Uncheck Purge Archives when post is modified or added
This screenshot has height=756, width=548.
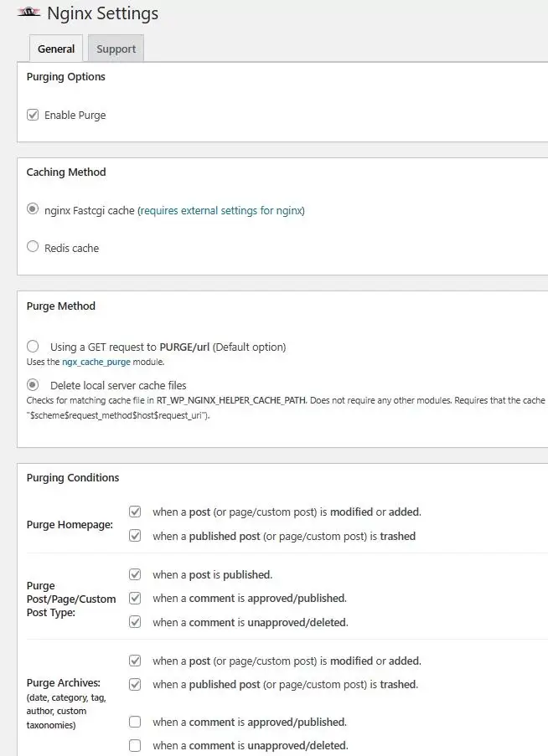(135, 661)
